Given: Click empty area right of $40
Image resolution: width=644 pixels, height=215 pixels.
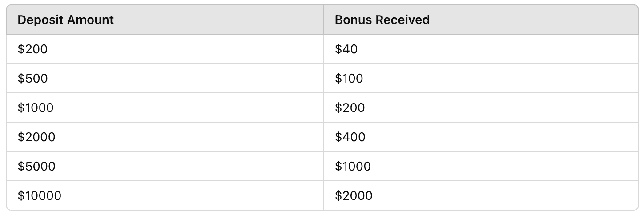Looking at the screenshot, I should click(x=489, y=49).
